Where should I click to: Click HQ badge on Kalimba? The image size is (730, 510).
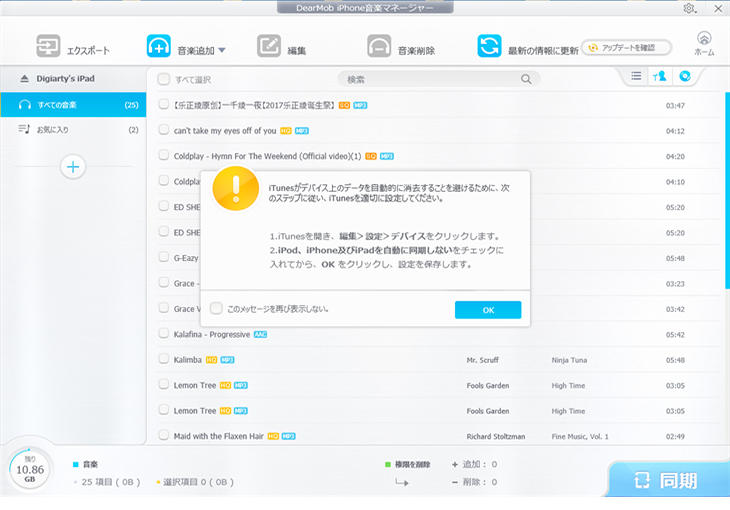point(211,360)
